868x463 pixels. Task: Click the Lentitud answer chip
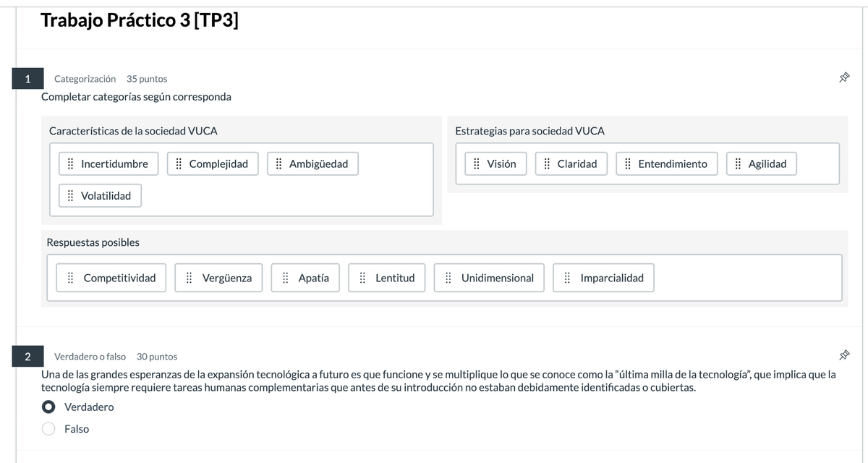387,278
